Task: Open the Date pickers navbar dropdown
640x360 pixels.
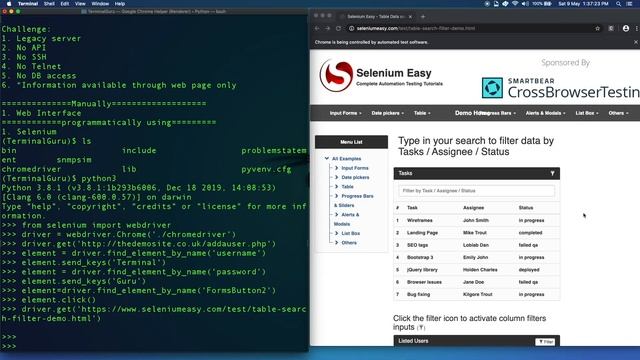Action: pos(387,113)
